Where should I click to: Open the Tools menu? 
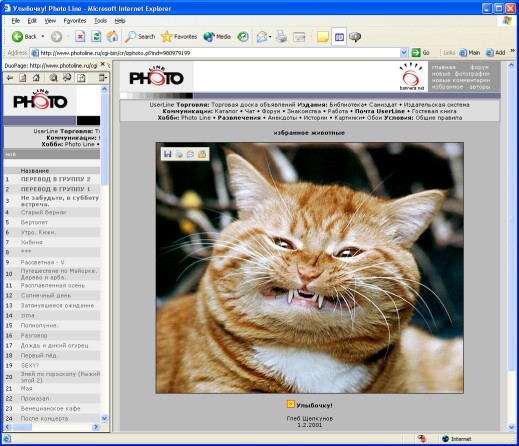pos(100,21)
